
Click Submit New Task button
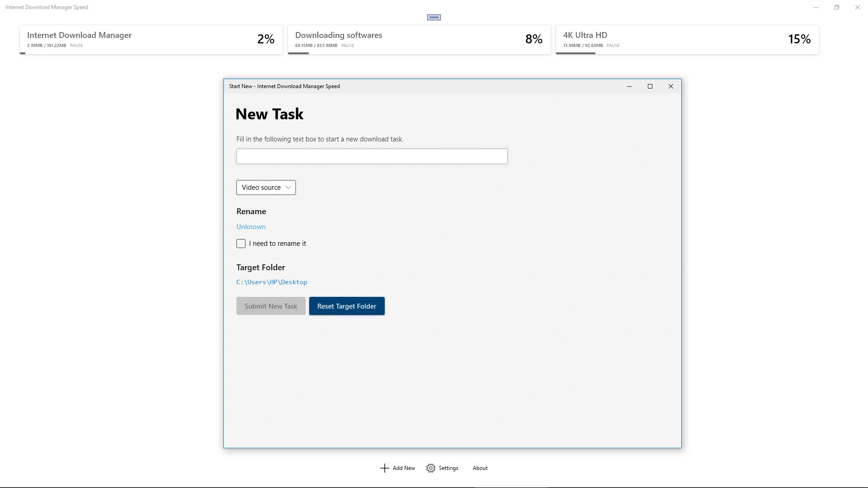(271, 306)
